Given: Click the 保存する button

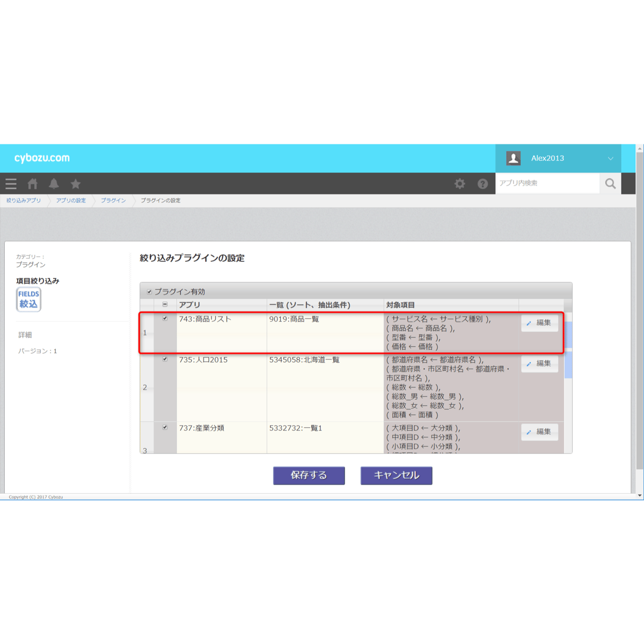Looking at the screenshot, I should click(309, 475).
